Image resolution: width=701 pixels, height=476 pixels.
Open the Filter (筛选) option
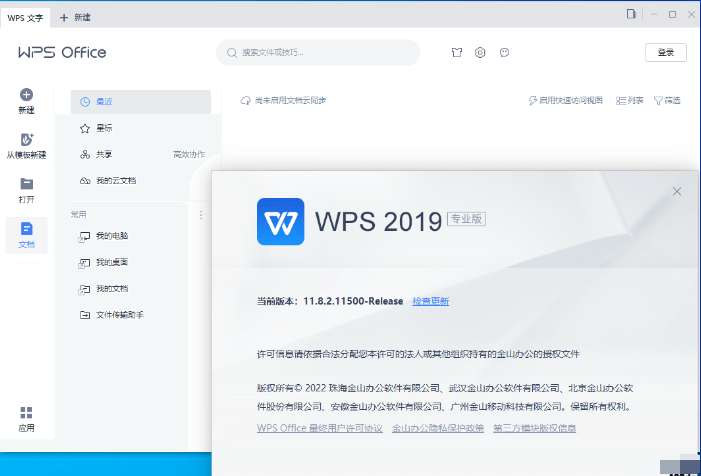[667, 101]
